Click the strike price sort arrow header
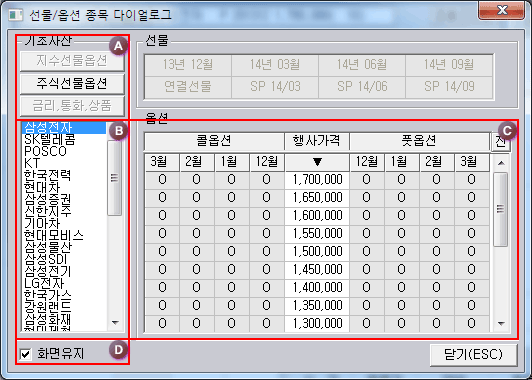532x380 pixels. 317,163
